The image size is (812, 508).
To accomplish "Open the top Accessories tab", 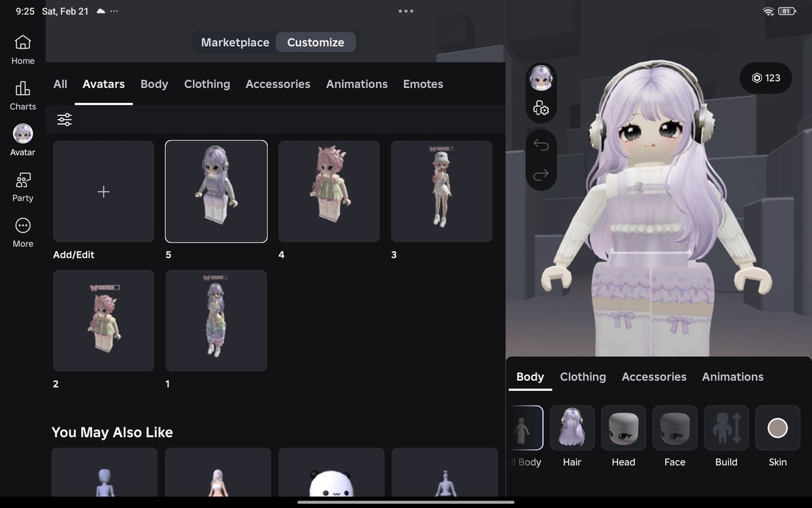I will [278, 84].
